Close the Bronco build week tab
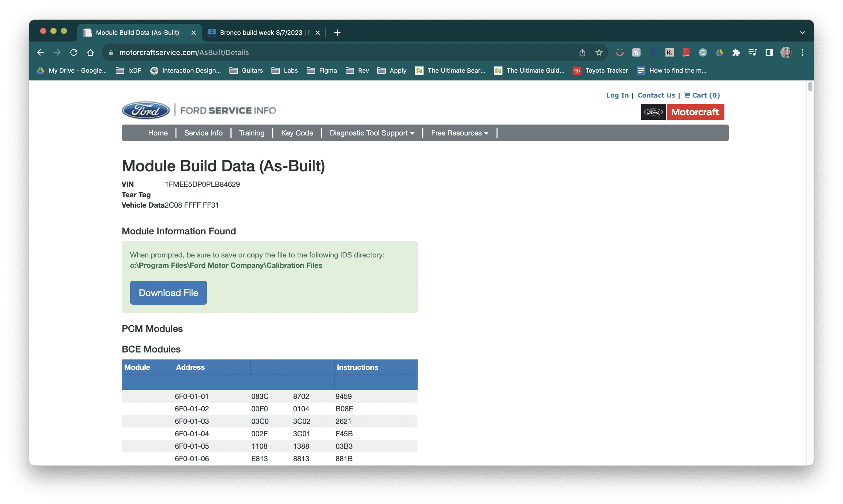The image size is (843, 504). click(x=318, y=33)
